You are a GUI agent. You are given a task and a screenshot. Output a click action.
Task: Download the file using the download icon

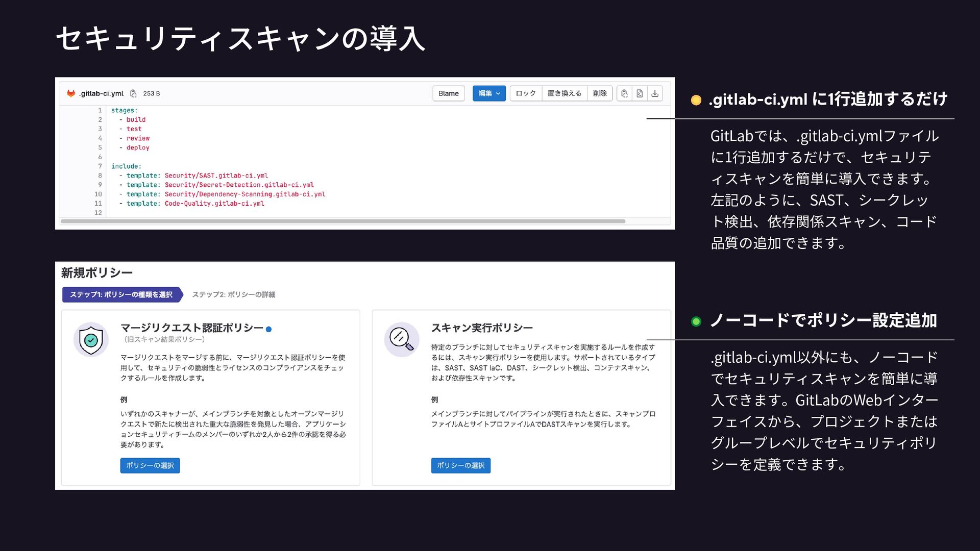655,93
